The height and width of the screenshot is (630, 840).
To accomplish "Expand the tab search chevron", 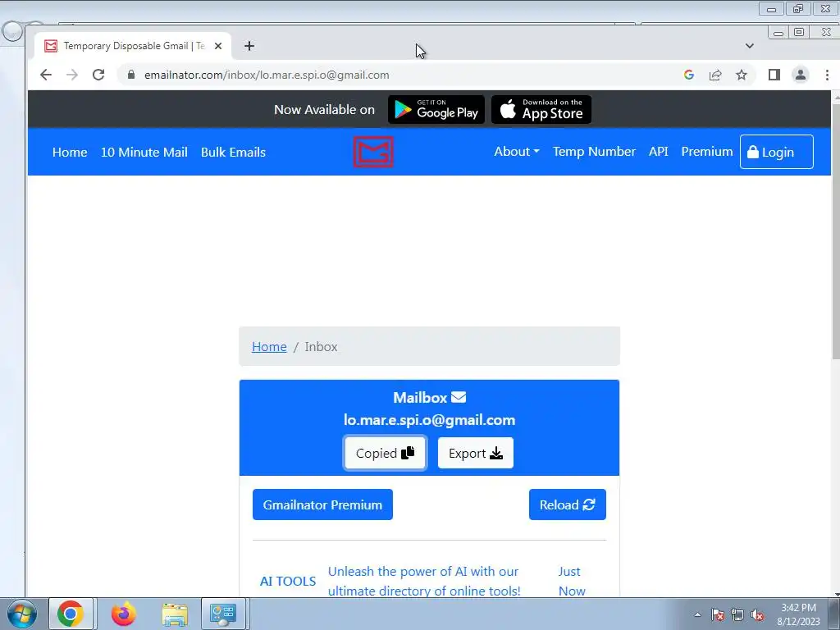I will (750, 46).
